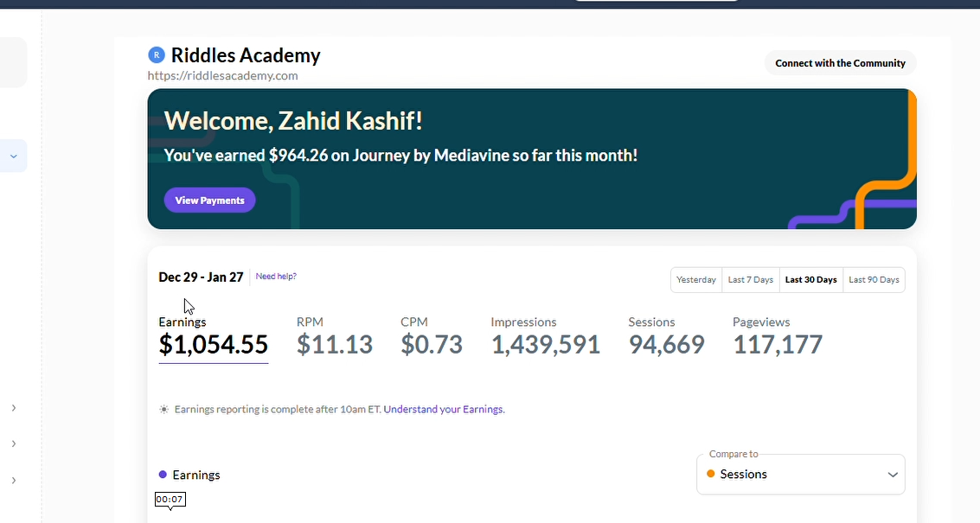The width and height of the screenshot is (980, 523).
Task: Open the Compare to Sessions dropdown arrow
Action: click(x=893, y=475)
